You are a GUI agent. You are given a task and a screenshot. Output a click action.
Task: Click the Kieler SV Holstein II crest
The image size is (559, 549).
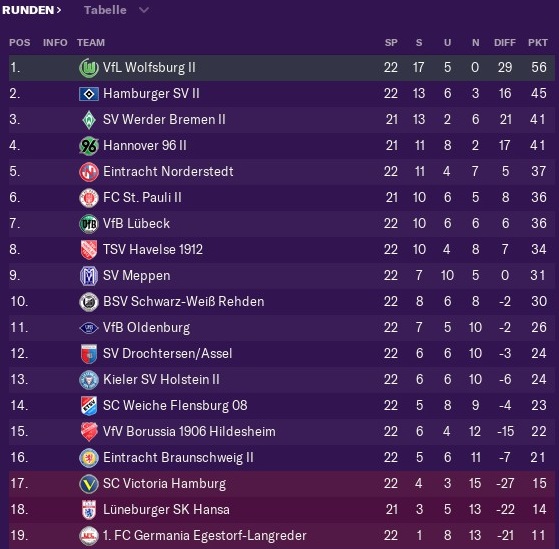coord(89,380)
